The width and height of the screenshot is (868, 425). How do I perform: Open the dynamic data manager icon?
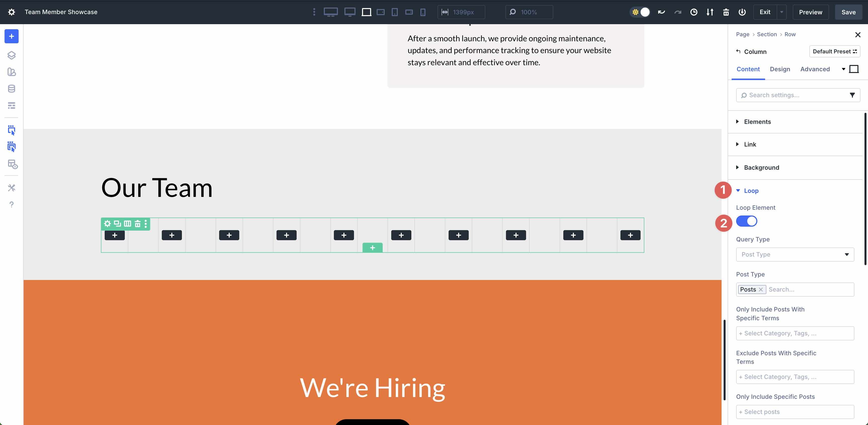click(x=11, y=88)
